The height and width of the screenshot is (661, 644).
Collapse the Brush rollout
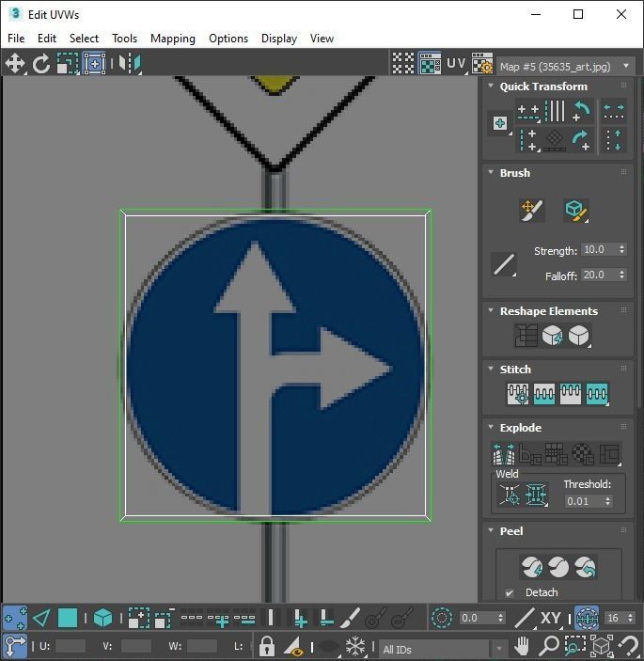tap(491, 172)
